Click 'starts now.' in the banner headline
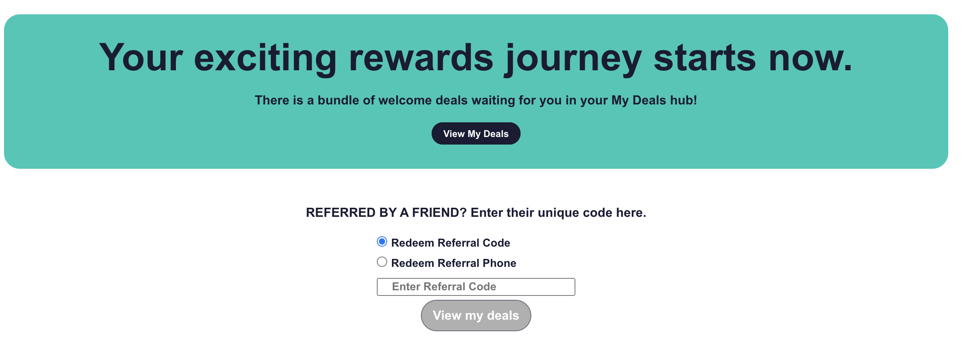This screenshot has width=980, height=359. click(x=752, y=58)
